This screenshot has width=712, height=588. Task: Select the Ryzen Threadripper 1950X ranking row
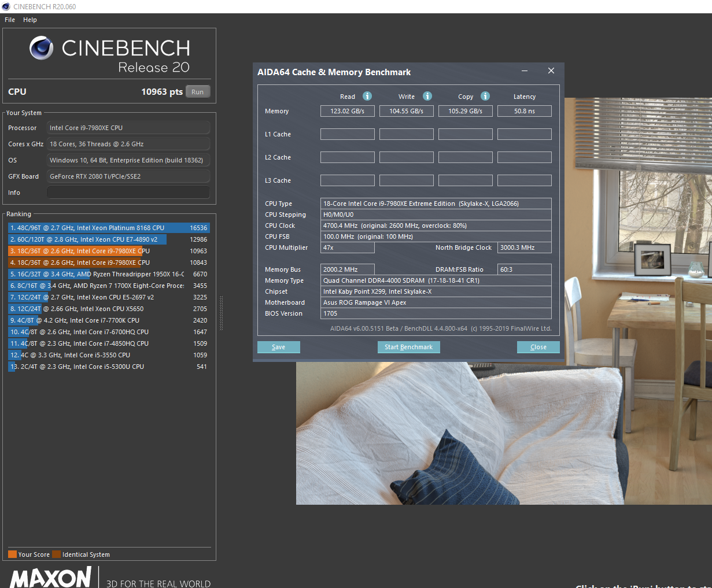coord(109,274)
